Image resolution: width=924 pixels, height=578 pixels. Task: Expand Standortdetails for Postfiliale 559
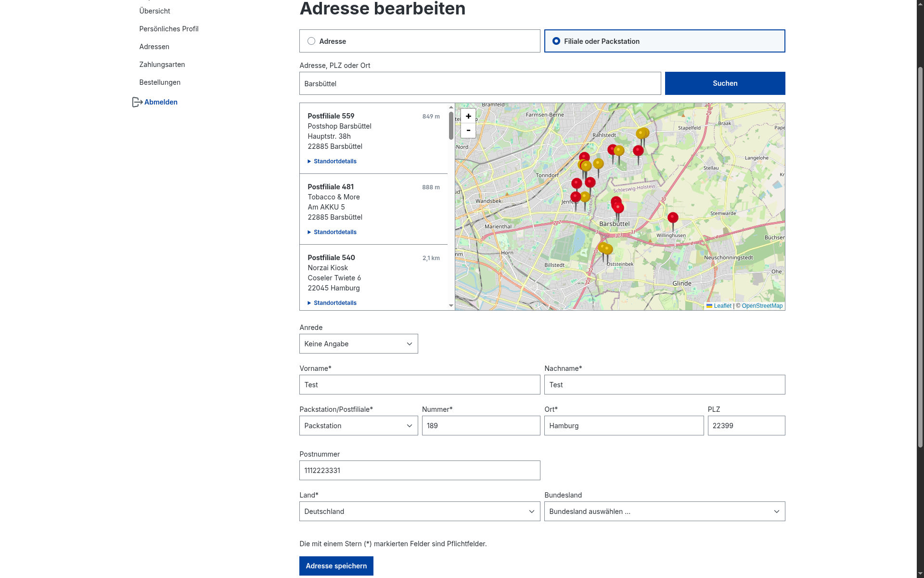332,161
